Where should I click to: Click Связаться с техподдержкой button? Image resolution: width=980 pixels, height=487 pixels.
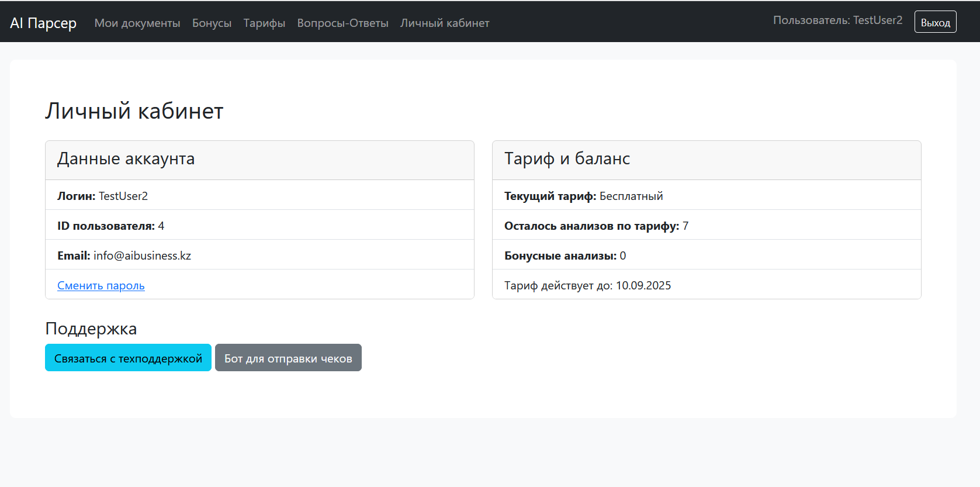tap(128, 358)
